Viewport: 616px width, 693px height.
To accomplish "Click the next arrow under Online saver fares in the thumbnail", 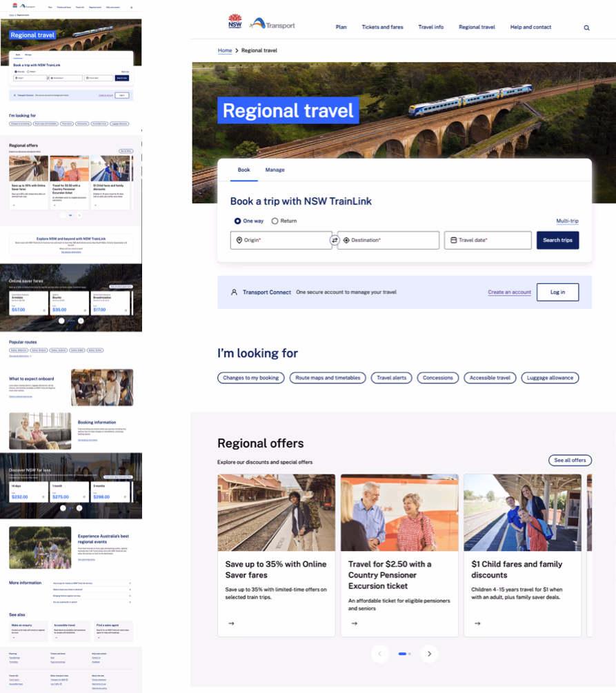I will point(81,321).
